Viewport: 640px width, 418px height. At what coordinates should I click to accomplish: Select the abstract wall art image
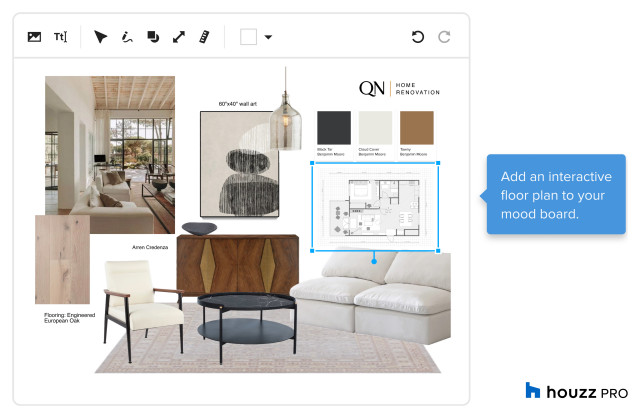(239, 164)
